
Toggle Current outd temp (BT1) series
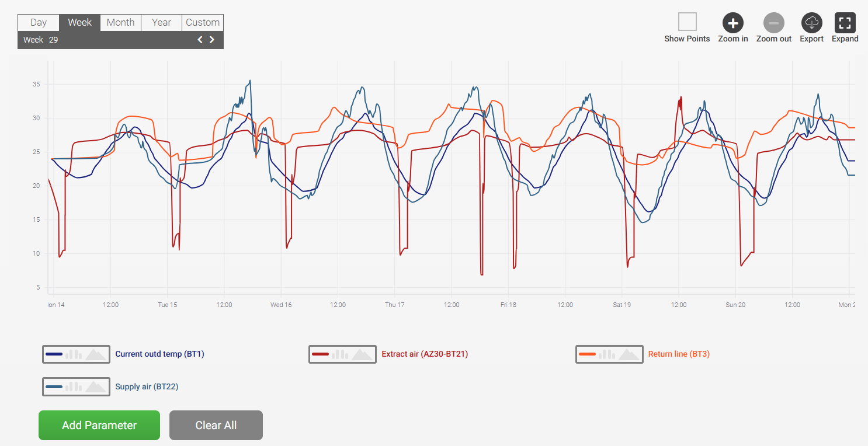coord(76,354)
